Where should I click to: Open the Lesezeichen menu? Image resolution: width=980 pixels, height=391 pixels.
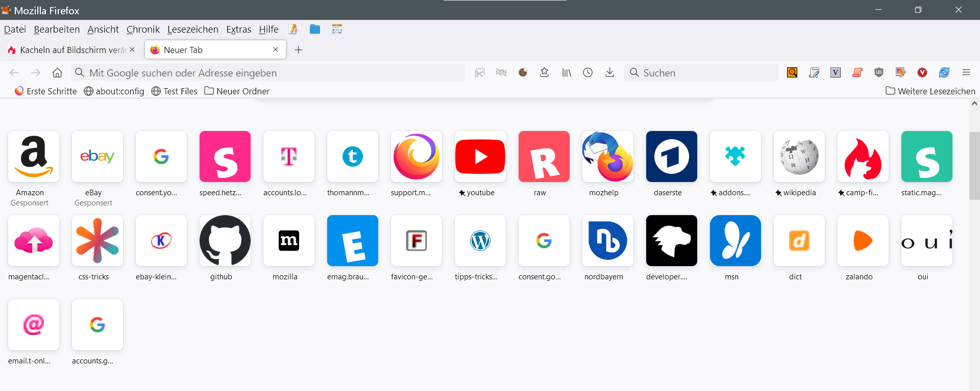(x=192, y=30)
